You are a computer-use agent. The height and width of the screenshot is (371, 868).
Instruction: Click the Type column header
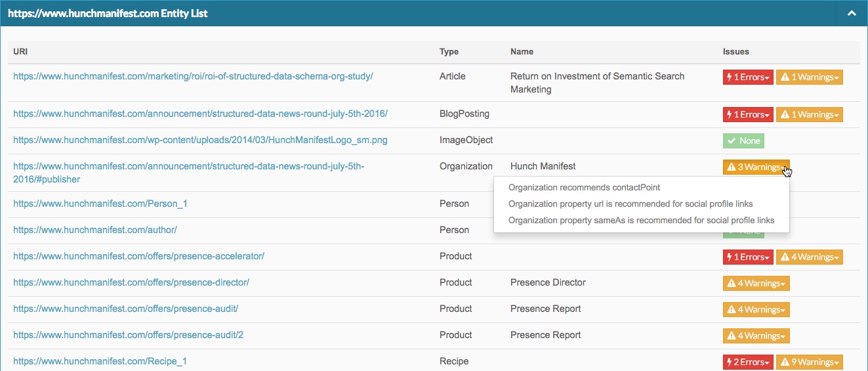pyautogui.click(x=449, y=51)
